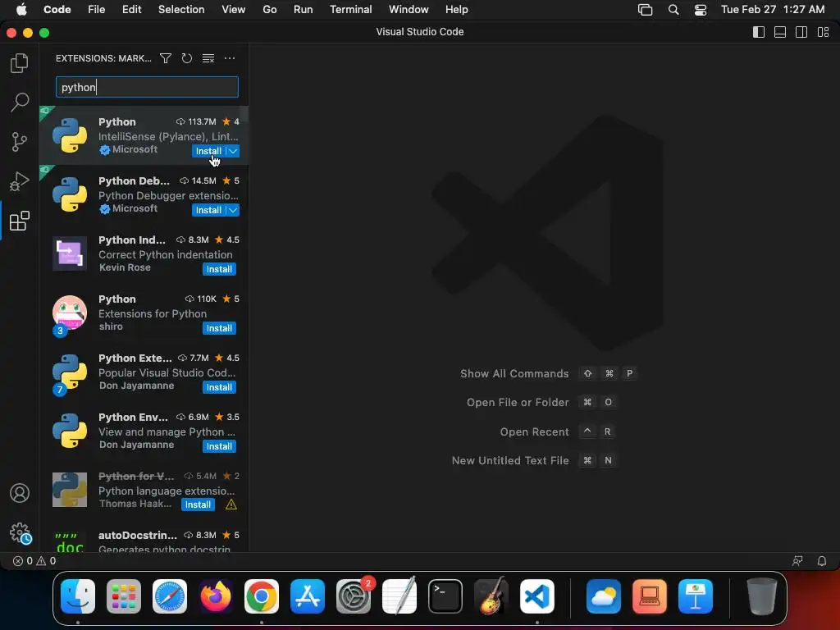Select the 'Don Jayamanne' publisher under Python Exte...
Screen dimensions: 840x630
click(x=137, y=386)
